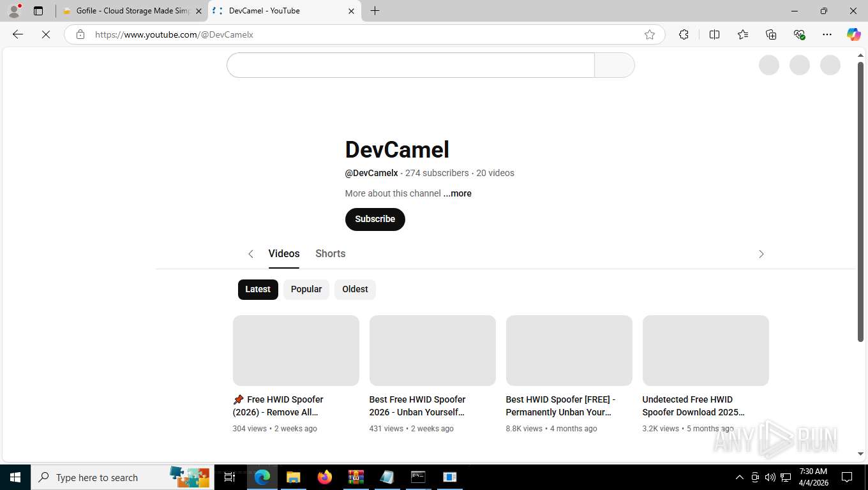This screenshot has width=868, height=490.
Task: Select Oldest filter chip
Action: click(x=355, y=289)
